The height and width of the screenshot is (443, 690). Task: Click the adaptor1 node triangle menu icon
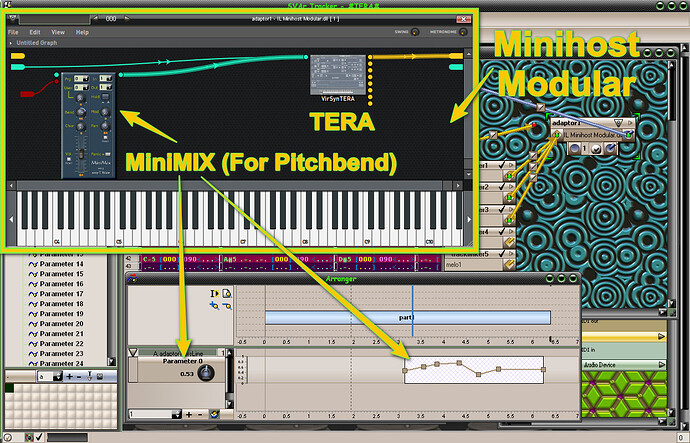click(x=618, y=123)
